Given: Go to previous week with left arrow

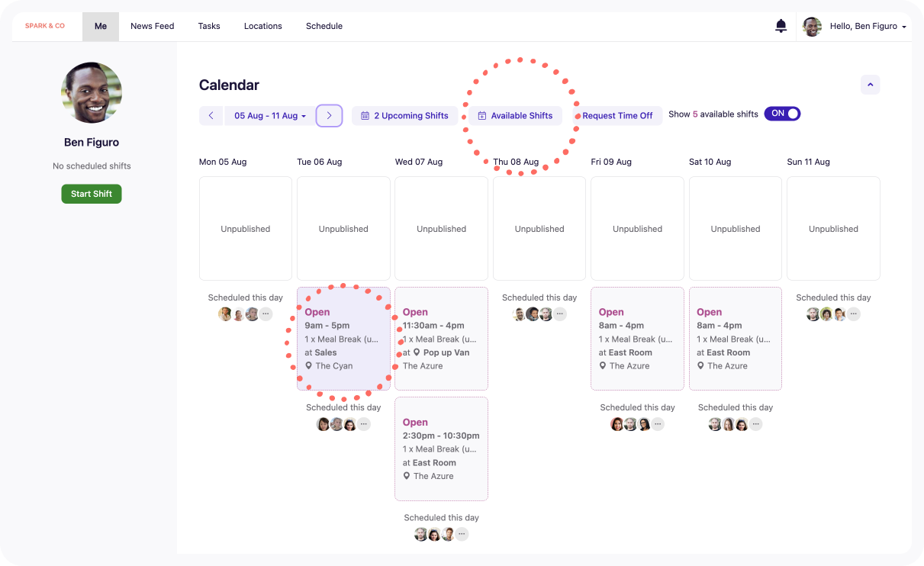Looking at the screenshot, I should click(211, 116).
